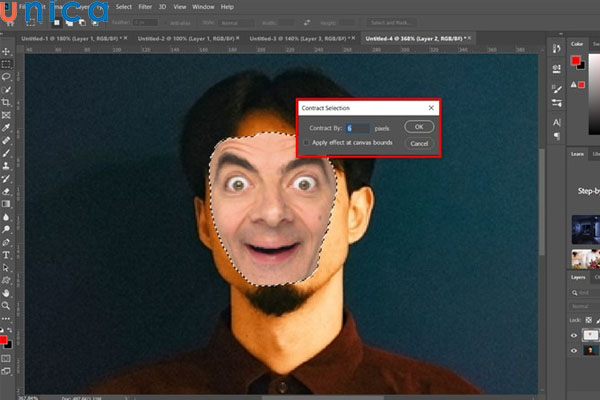
Task: Choose the Lasso tool
Action: [6, 76]
